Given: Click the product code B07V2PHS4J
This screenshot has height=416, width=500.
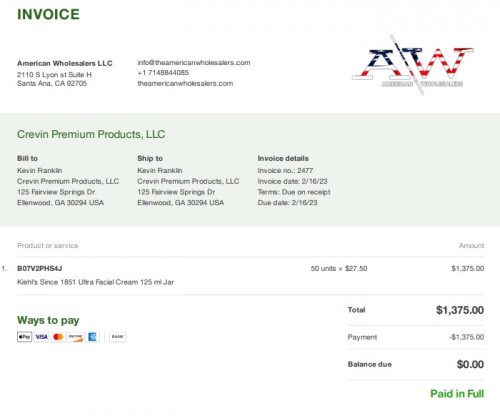Looking at the screenshot, I should [x=40, y=268].
